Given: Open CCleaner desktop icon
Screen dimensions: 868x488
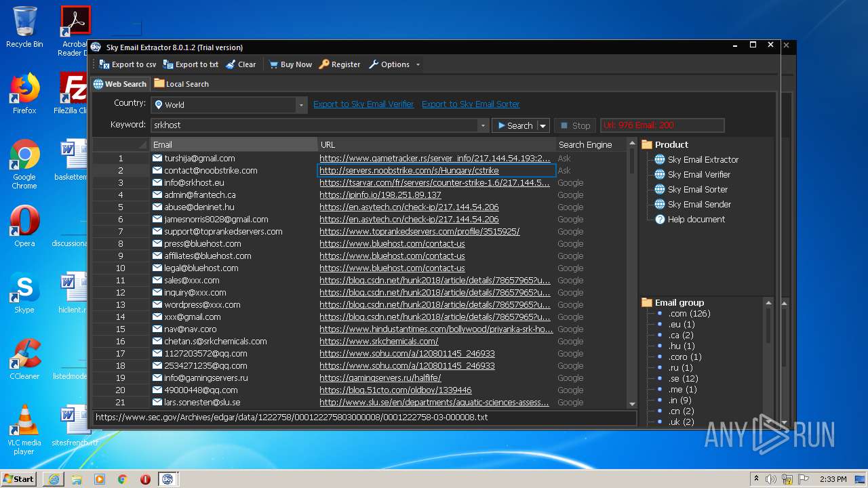Looking at the screenshot, I should point(24,359).
